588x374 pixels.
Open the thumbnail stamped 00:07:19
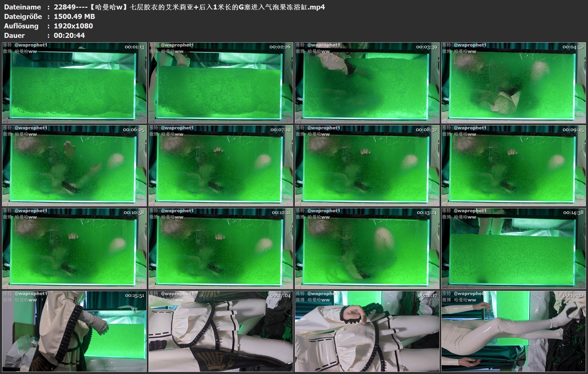coord(220,165)
